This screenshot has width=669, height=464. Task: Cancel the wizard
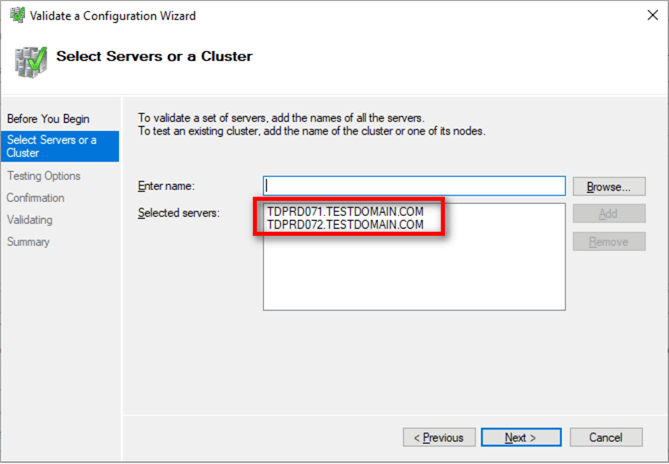pyautogui.click(x=606, y=437)
